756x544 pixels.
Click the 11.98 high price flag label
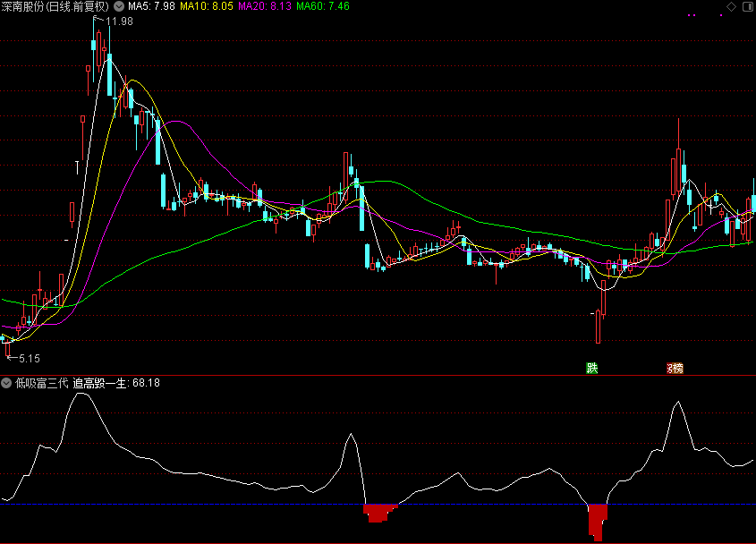point(119,21)
